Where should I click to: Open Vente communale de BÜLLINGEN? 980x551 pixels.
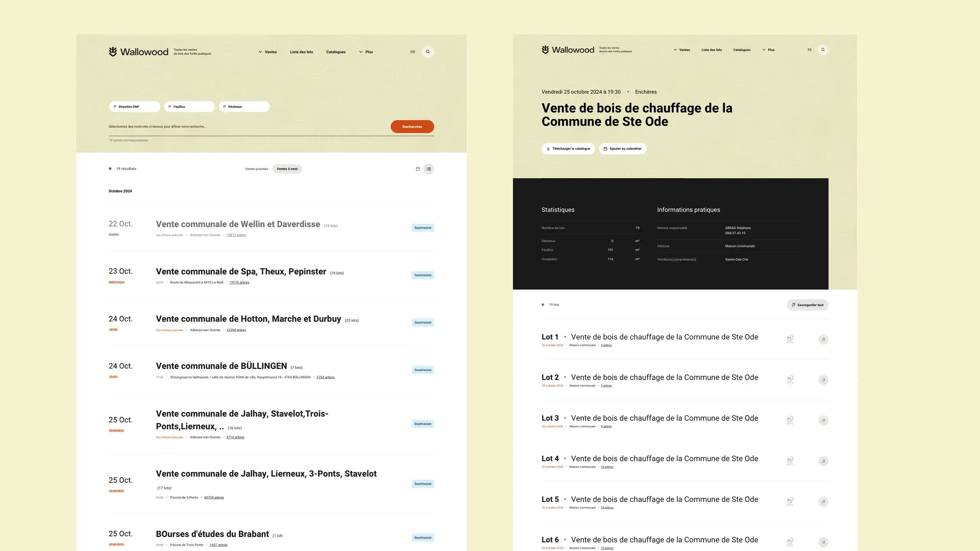click(x=221, y=366)
